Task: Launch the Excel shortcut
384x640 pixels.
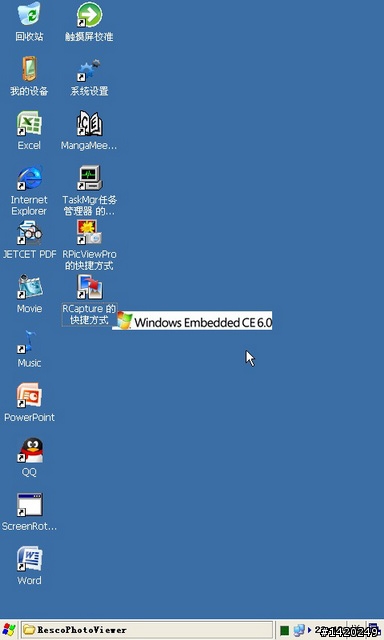Action: click(x=29, y=123)
